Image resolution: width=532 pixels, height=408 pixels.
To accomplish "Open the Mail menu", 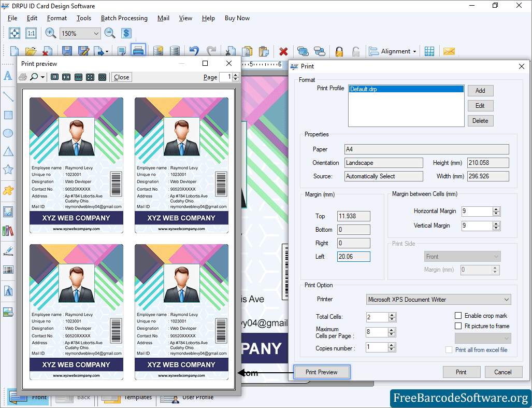I will [x=163, y=18].
